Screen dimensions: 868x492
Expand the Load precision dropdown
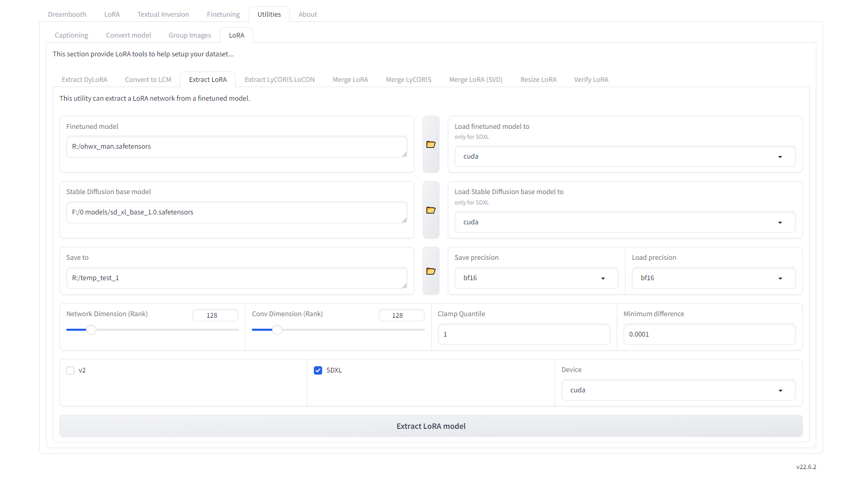coord(714,278)
